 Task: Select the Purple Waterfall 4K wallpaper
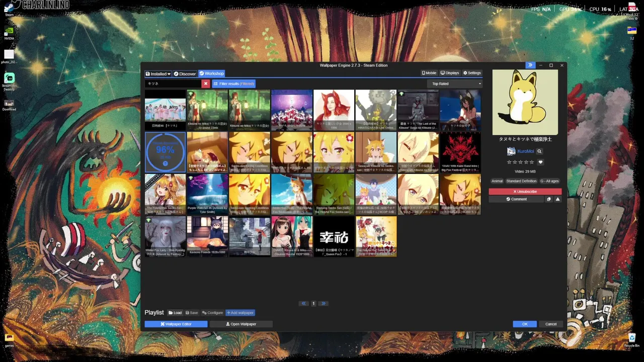tap(207, 195)
